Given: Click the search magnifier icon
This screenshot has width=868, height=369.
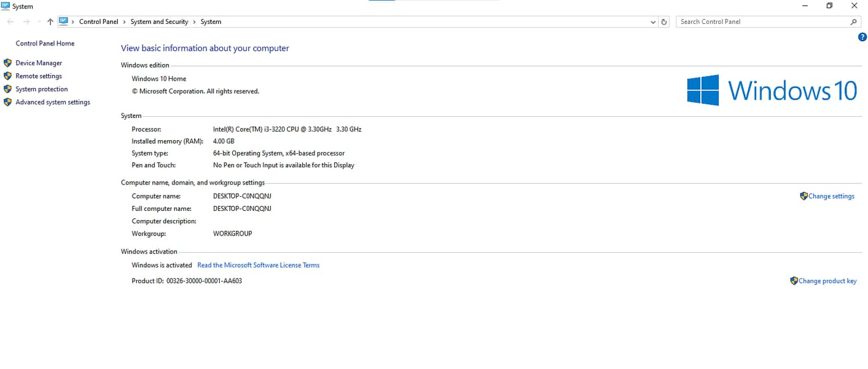Looking at the screenshot, I should click(x=853, y=22).
